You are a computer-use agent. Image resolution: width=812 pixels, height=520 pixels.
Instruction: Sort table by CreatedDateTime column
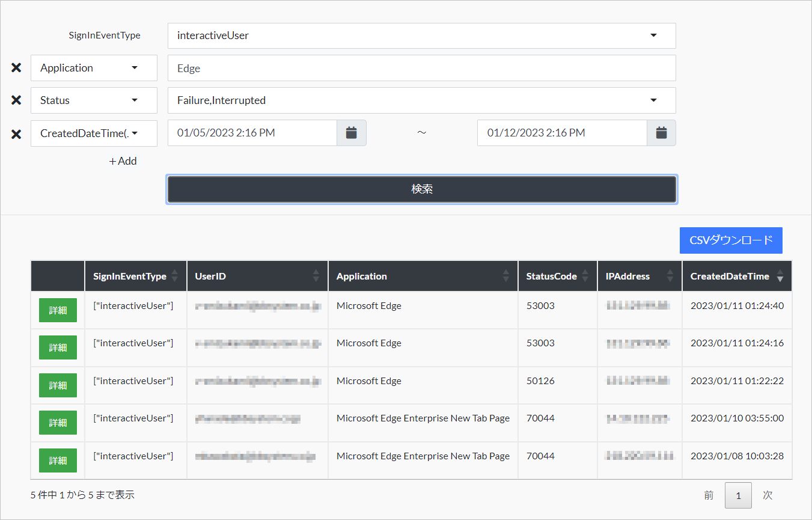pos(736,277)
